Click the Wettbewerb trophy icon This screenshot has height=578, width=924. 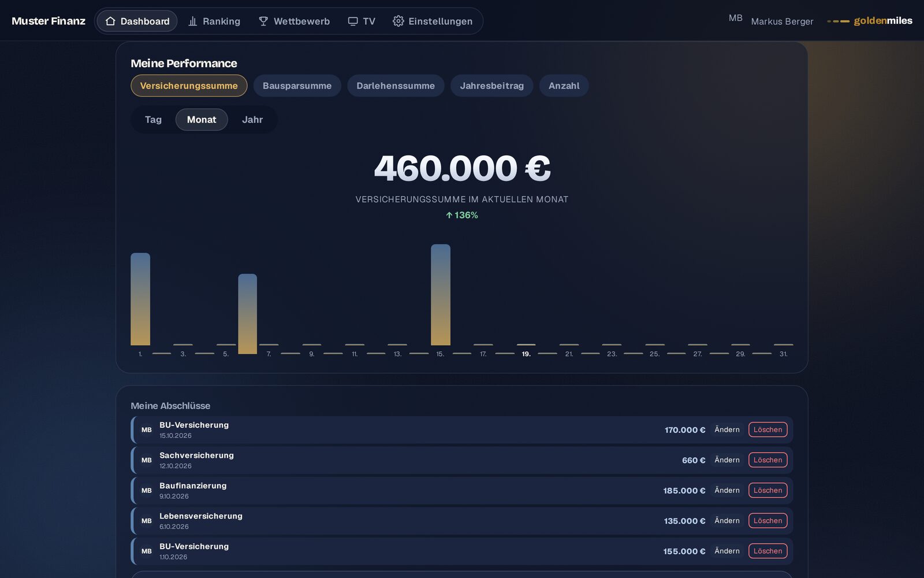[x=263, y=21]
